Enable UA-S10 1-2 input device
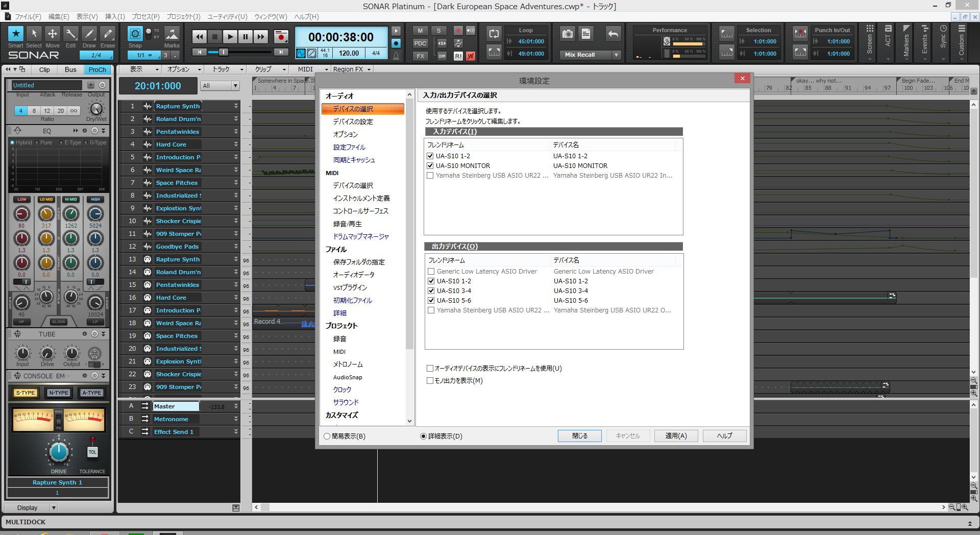This screenshot has height=535, width=980. coord(430,156)
